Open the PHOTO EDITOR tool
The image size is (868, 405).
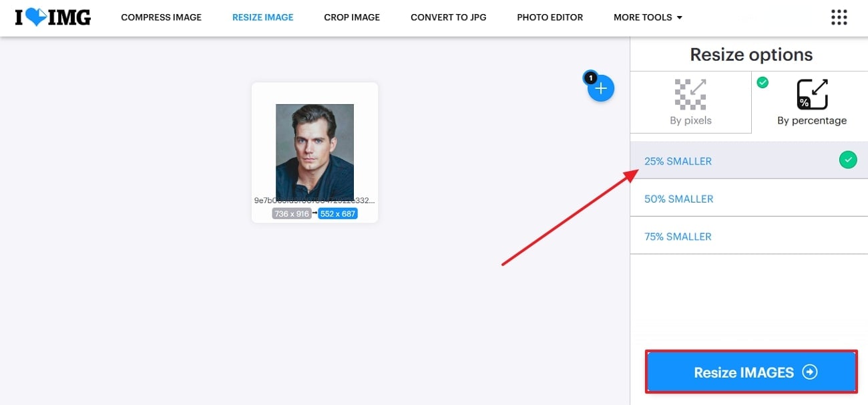[550, 17]
